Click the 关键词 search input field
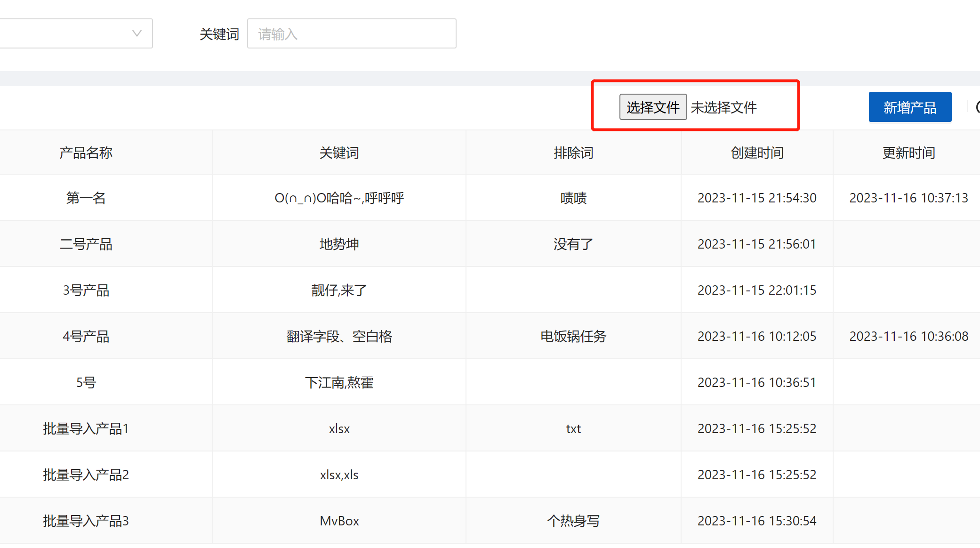Screen dimensions: 980x548 click(x=351, y=34)
